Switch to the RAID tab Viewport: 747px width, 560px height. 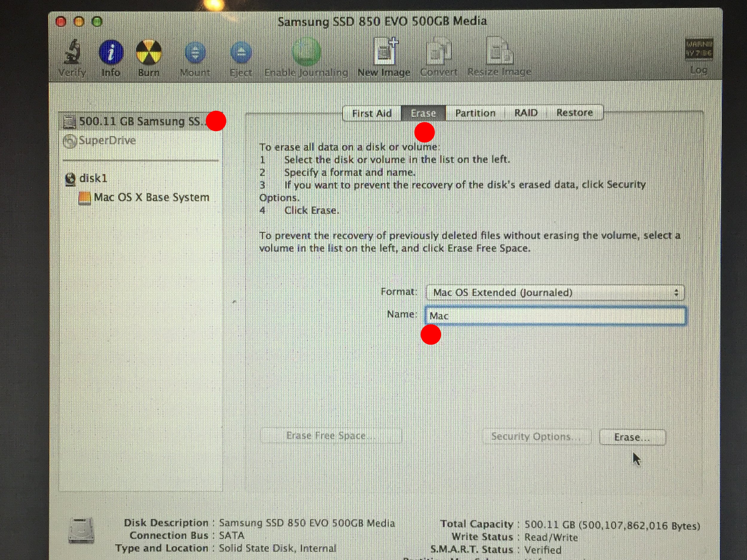[526, 113]
